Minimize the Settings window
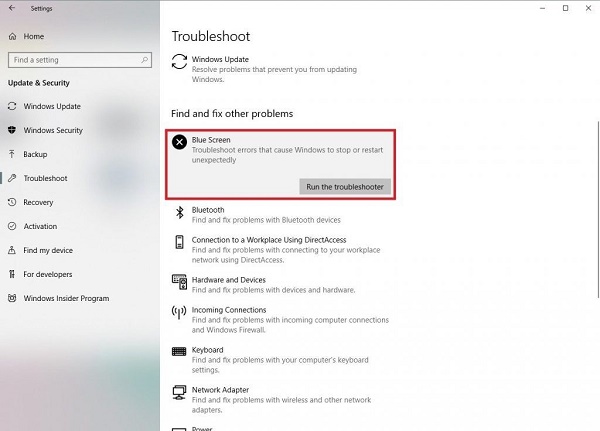The height and width of the screenshot is (431, 600). point(542,8)
